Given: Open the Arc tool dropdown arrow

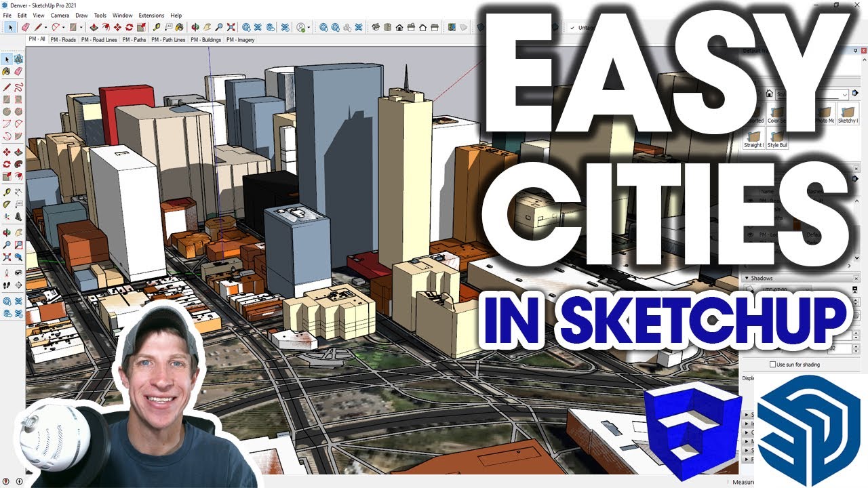Looking at the screenshot, I should (x=64, y=27).
